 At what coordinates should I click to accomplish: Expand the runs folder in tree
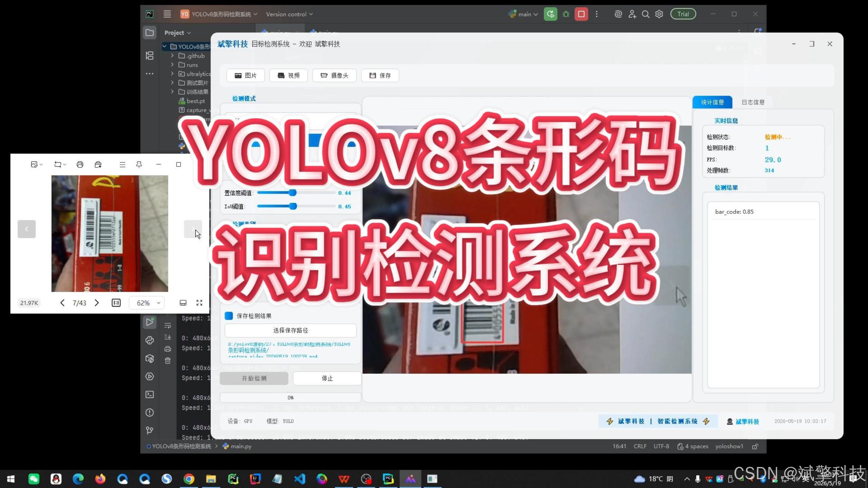coord(173,64)
